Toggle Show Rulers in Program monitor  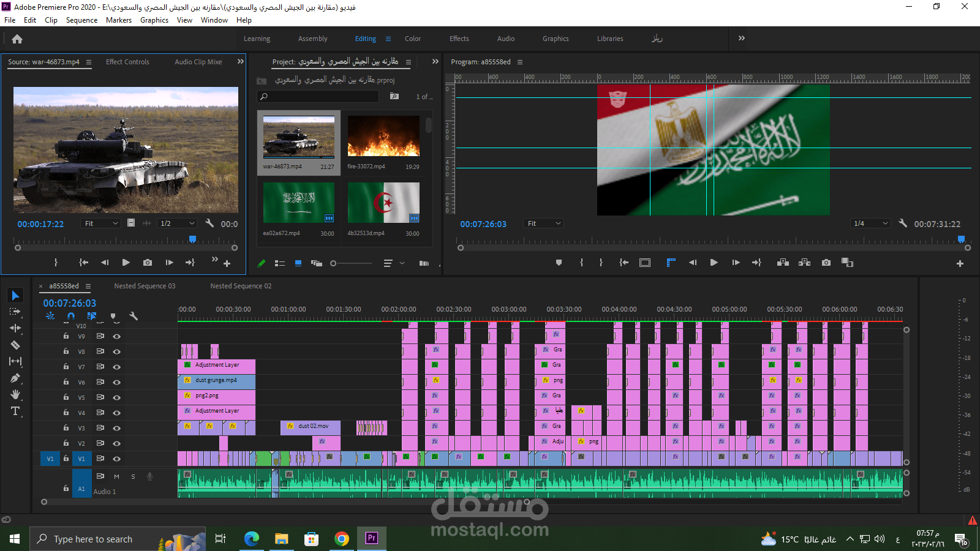point(671,263)
